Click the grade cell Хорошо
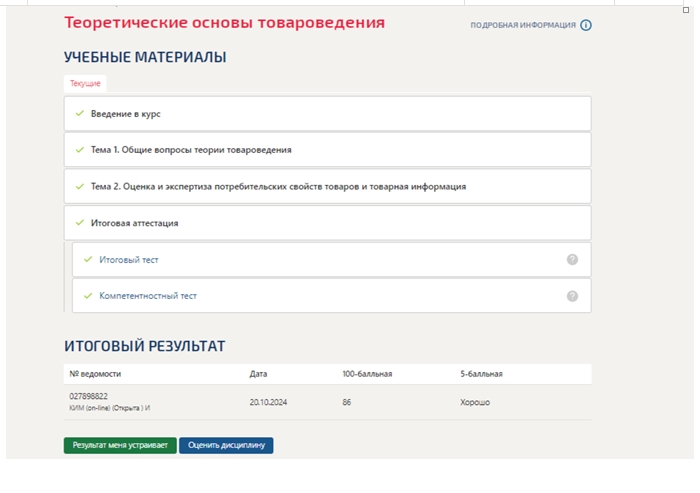 (475, 402)
